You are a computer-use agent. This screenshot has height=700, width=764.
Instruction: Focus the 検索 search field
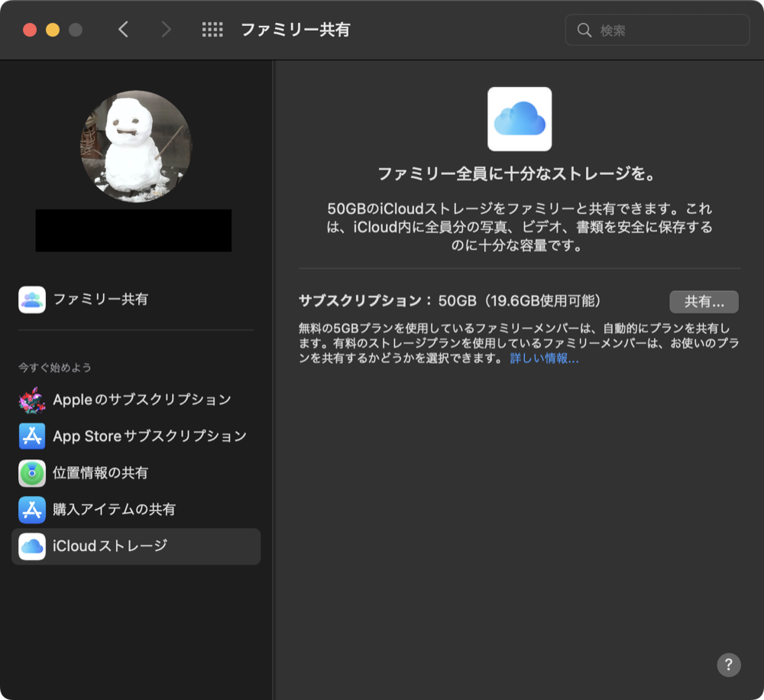657,31
